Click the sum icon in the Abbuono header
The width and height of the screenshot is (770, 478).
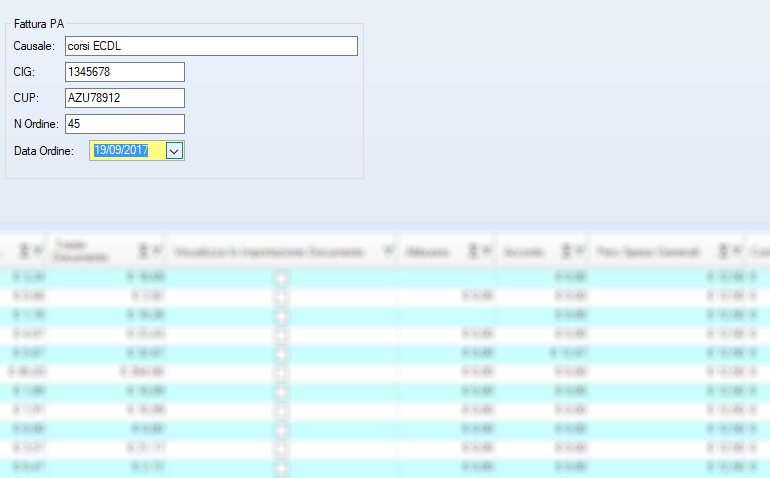(x=474, y=251)
